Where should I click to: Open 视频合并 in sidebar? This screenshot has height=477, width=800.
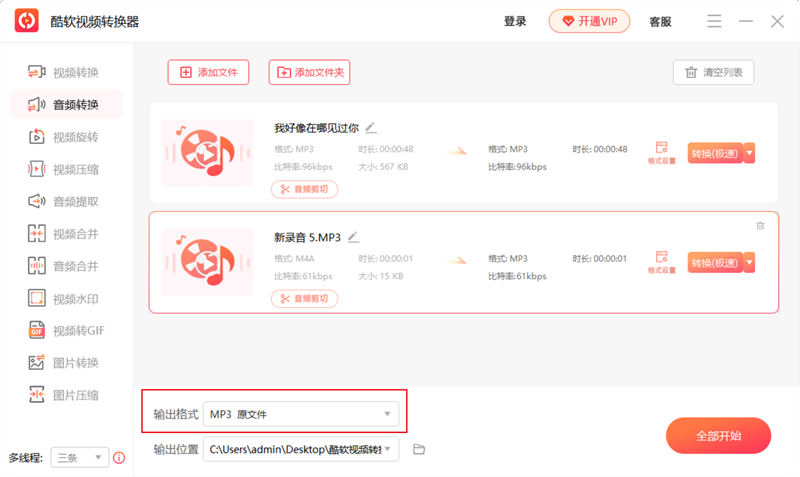pos(63,234)
